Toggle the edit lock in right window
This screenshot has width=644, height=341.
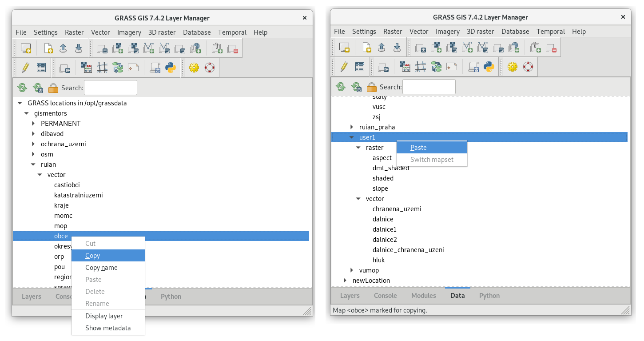372,87
